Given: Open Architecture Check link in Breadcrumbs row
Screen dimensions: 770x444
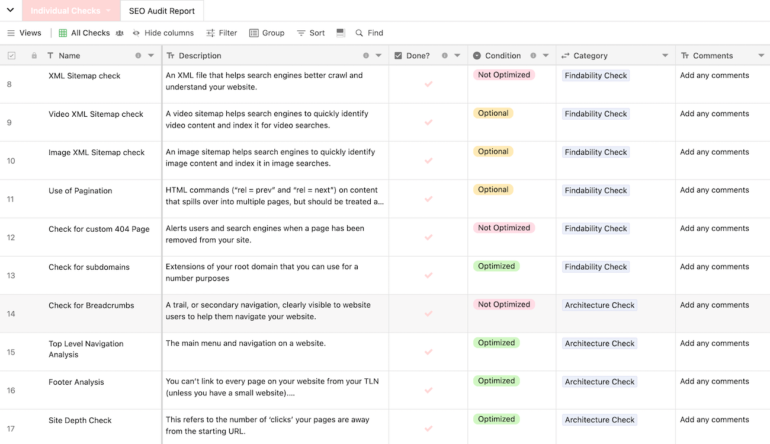Looking at the screenshot, I should coord(600,305).
